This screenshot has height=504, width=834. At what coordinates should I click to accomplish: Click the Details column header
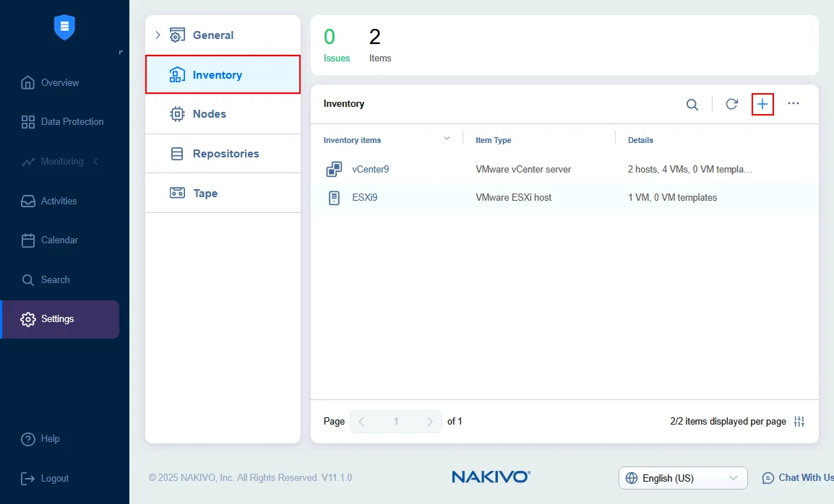[x=640, y=140]
